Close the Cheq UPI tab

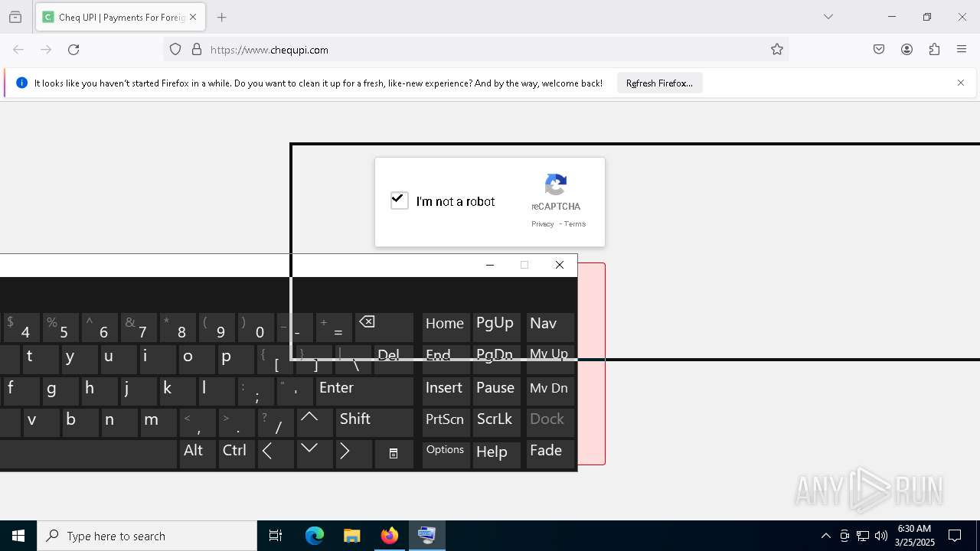coord(193,17)
